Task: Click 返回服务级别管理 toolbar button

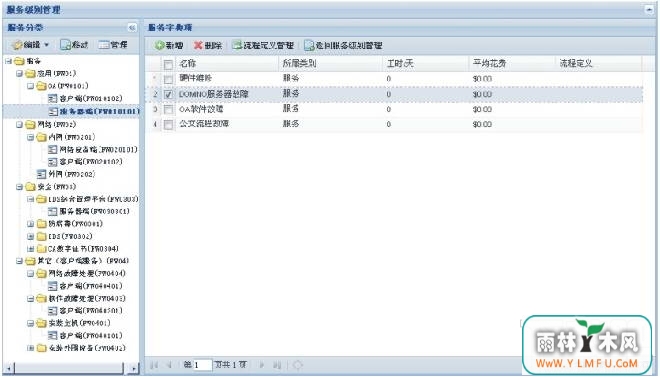Action: click(343, 45)
